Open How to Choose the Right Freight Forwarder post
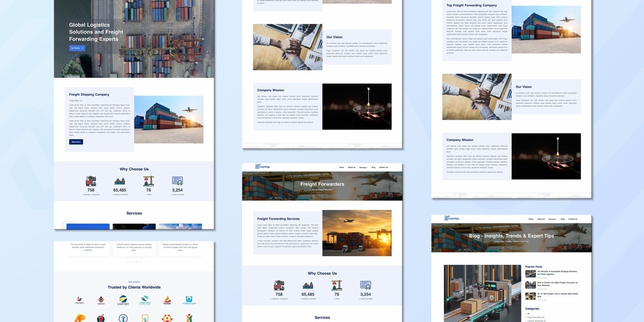 [x=557, y=284]
